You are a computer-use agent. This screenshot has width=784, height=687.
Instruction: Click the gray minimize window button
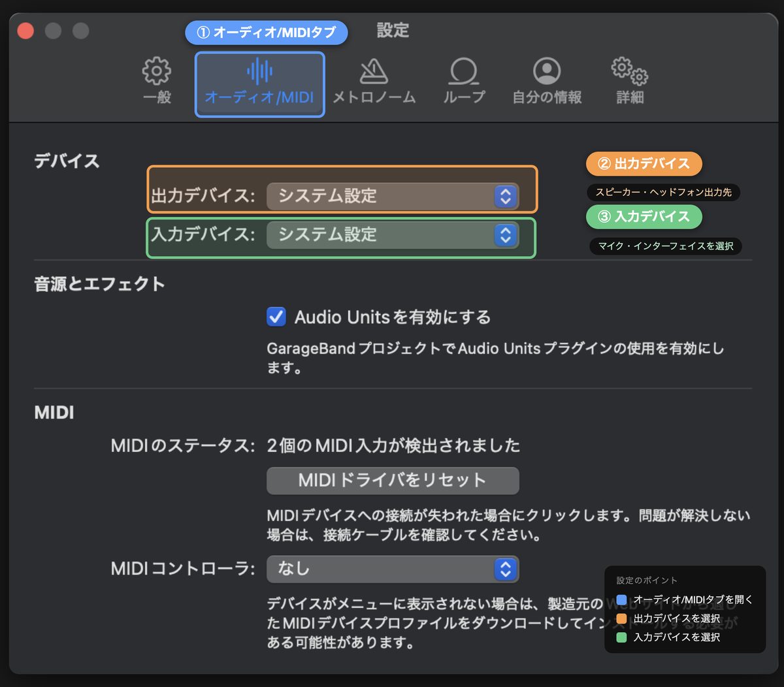click(53, 31)
